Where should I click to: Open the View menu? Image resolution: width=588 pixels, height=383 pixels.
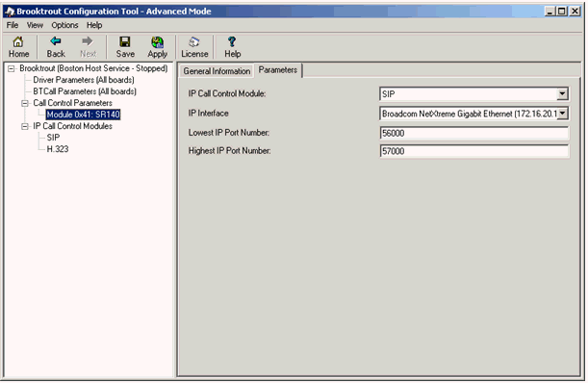(35, 25)
